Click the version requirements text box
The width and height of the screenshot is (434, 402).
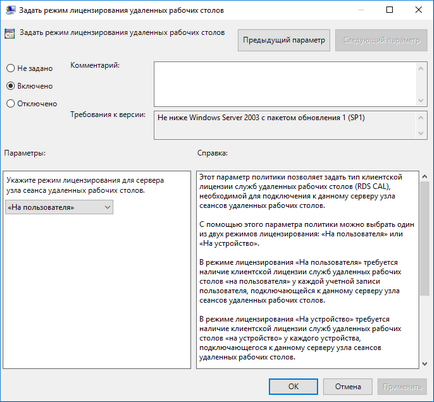(285, 125)
